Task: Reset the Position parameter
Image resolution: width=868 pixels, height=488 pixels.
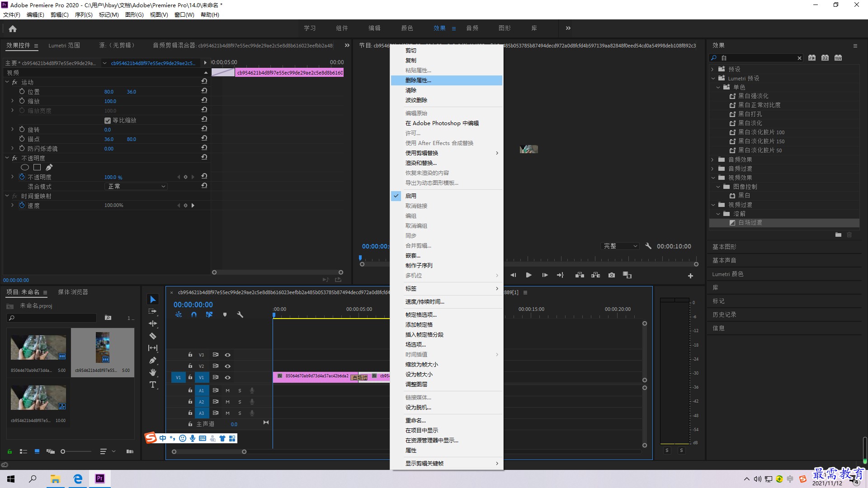Action: [x=204, y=91]
